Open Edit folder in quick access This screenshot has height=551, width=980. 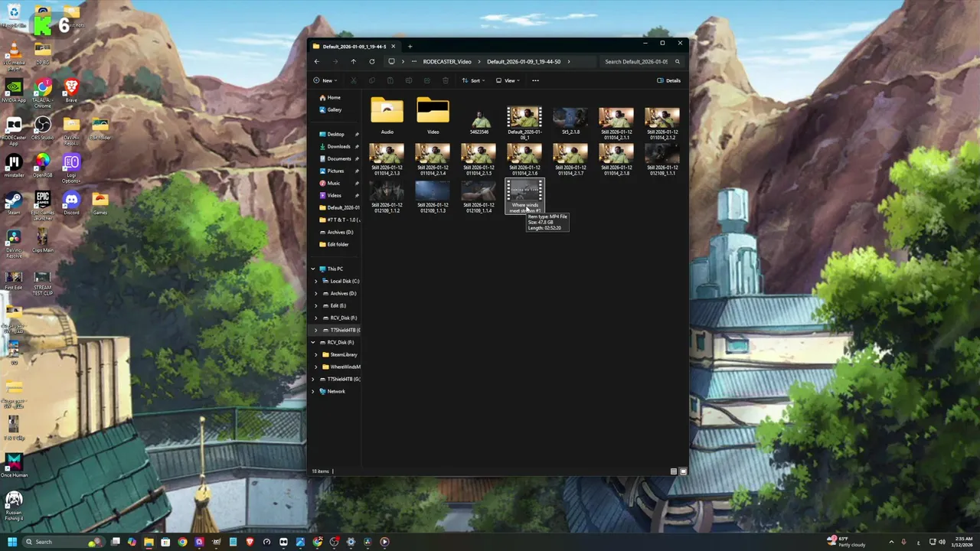[338, 244]
